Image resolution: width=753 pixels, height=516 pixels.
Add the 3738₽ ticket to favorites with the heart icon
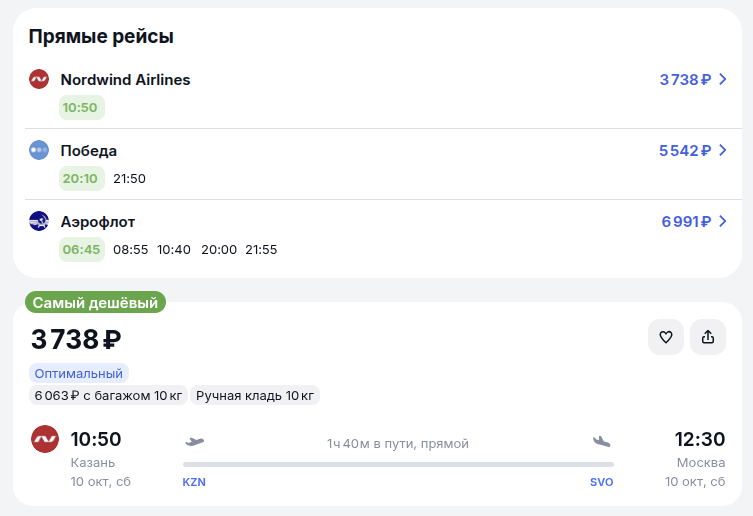click(666, 337)
